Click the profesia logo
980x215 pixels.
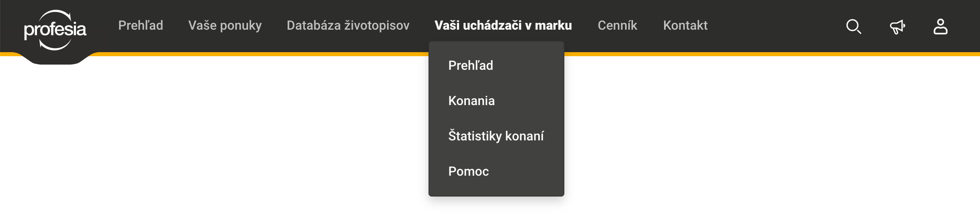(x=55, y=30)
